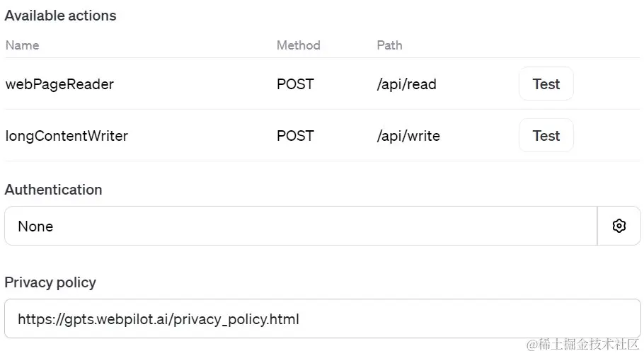Test the webPageReader action
The height and width of the screenshot is (356, 644).
pos(546,84)
